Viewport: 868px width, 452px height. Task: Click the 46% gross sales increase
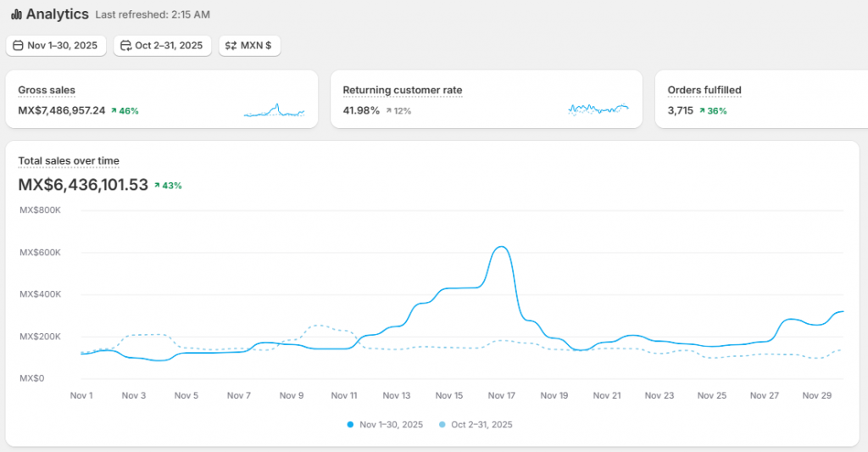point(125,111)
